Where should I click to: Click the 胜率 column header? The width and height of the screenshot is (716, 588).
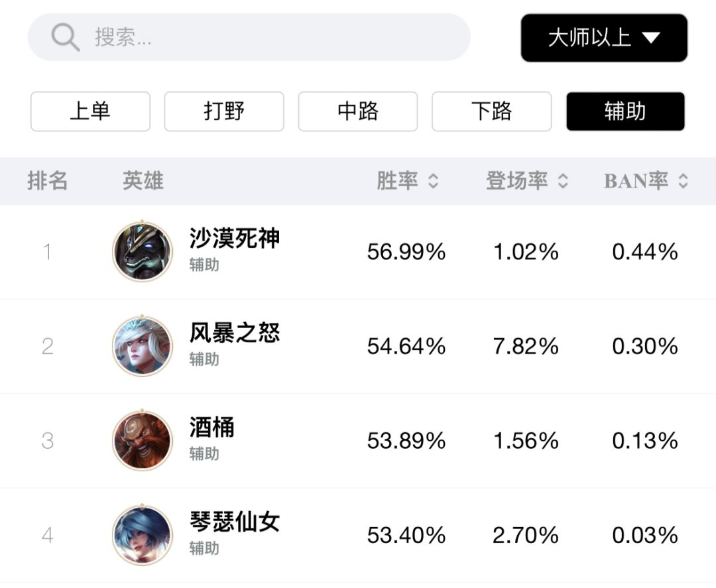(397, 181)
